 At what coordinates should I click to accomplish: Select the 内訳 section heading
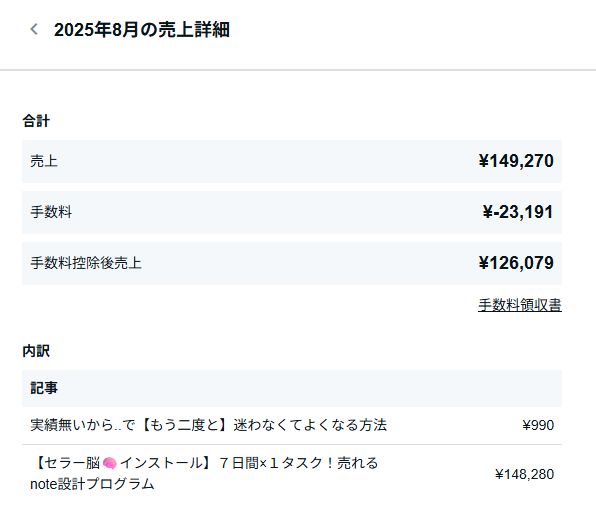(x=36, y=351)
